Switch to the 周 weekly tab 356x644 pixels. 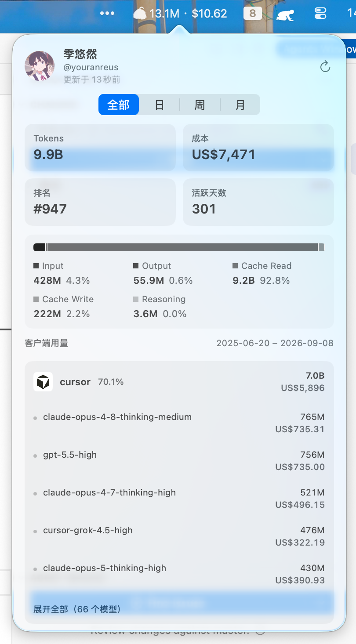[200, 105]
